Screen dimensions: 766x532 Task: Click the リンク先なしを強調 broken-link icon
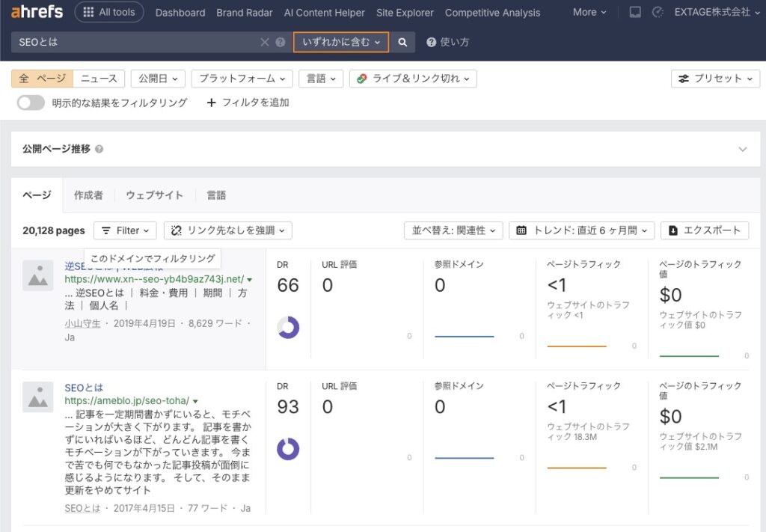tap(177, 230)
